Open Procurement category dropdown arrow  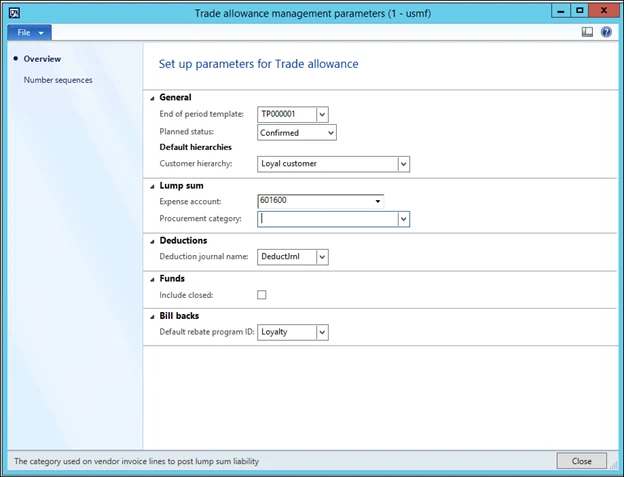point(403,219)
